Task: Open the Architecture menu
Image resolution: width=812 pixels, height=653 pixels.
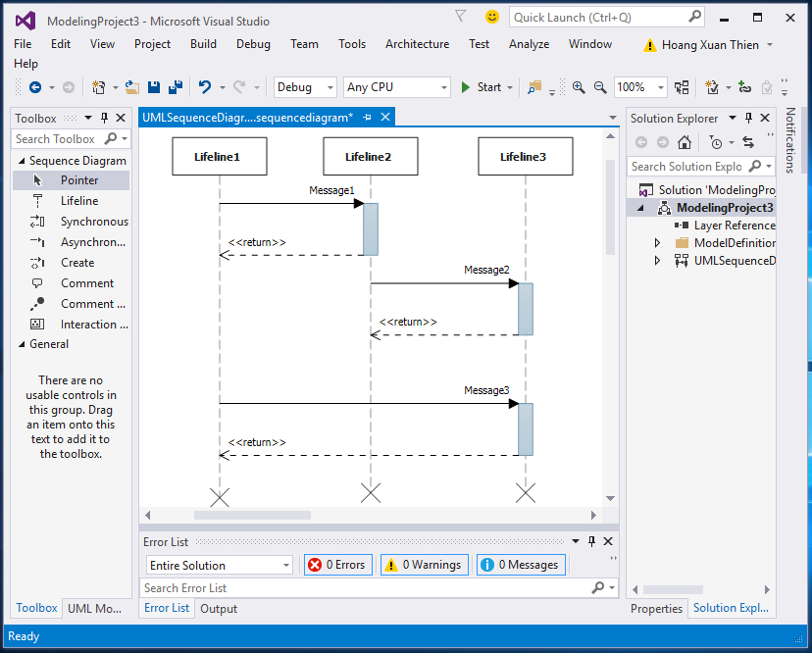Action: click(417, 43)
